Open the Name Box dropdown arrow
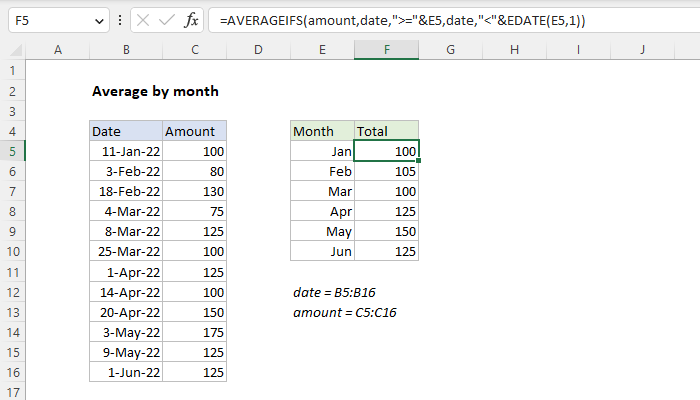The image size is (700, 400). (x=99, y=21)
